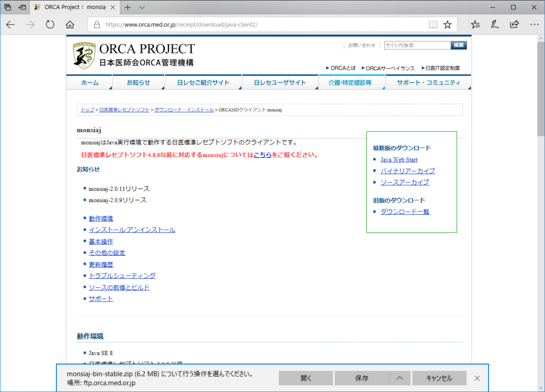Add this page to favorites star
The width and height of the screenshot is (545, 392).
point(448,24)
